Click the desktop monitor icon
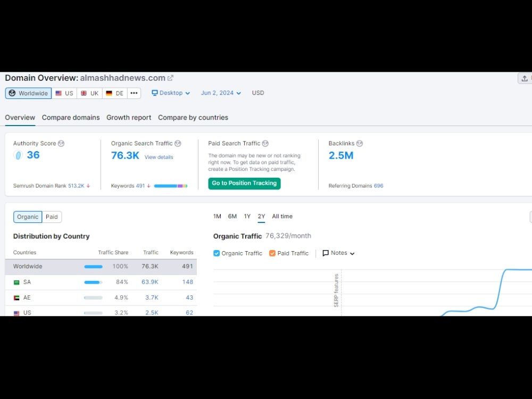The image size is (532, 399). pos(155,93)
